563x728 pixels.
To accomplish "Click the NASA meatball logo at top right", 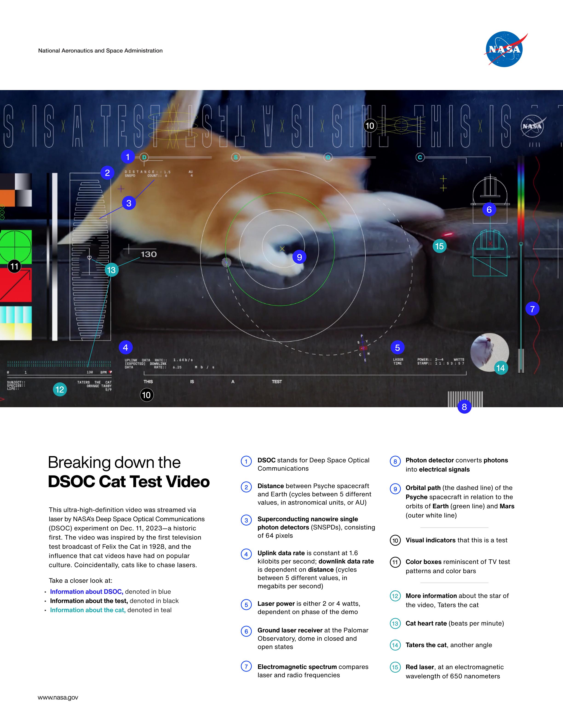I will pyautogui.click(x=504, y=49).
